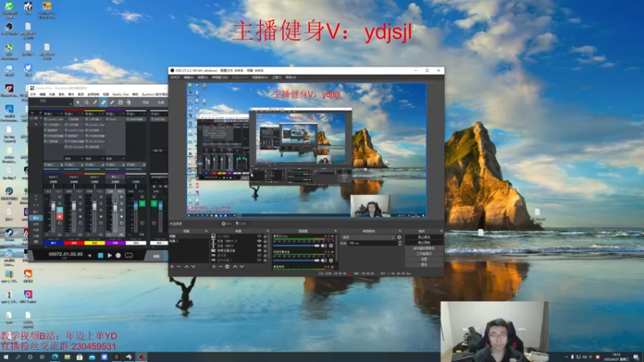Screen dimensions: 644x362
Task: Remove selected source in OBS
Action: click(x=221, y=266)
